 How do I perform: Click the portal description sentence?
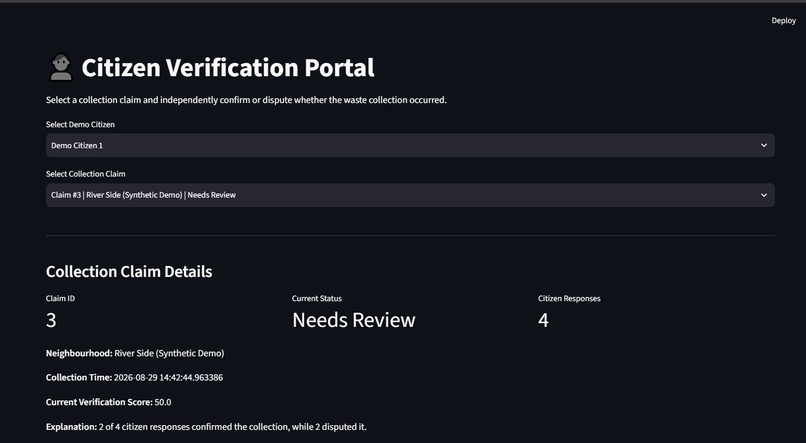(246, 100)
